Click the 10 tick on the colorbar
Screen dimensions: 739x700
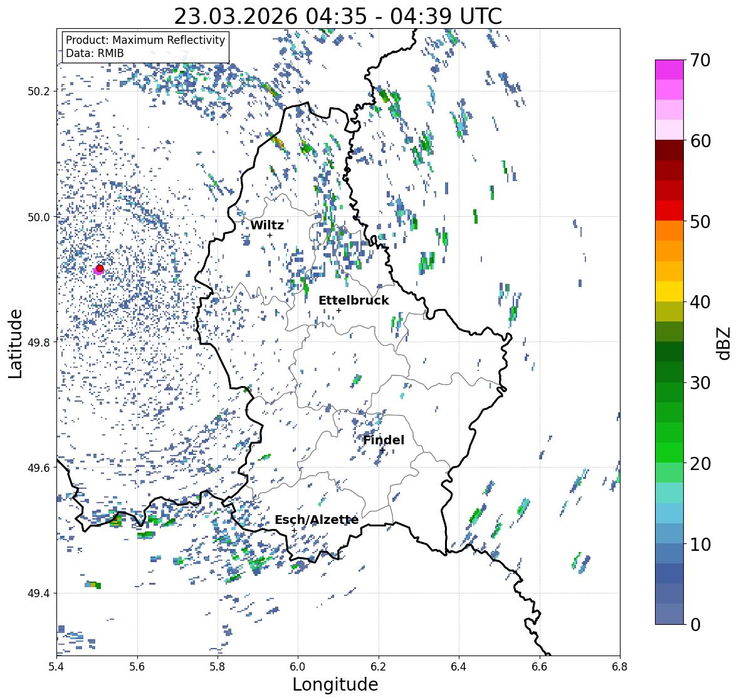coord(700,544)
